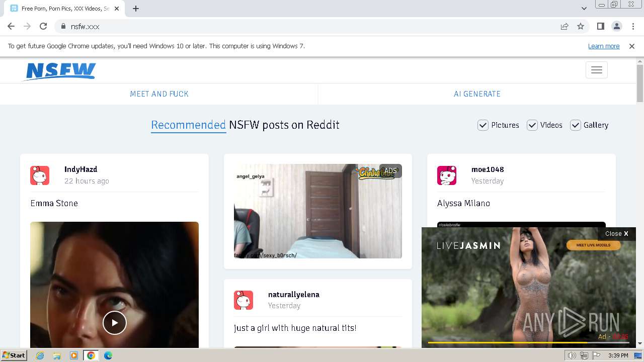Image resolution: width=644 pixels, height=362 pixels.
Task: Open the hamburger navigation menu
Action: click(597, 70)
